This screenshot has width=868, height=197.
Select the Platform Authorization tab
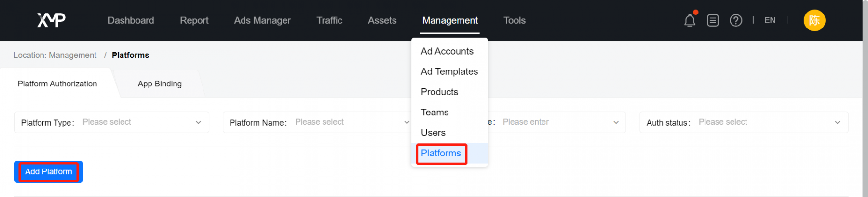coord(57,84)
